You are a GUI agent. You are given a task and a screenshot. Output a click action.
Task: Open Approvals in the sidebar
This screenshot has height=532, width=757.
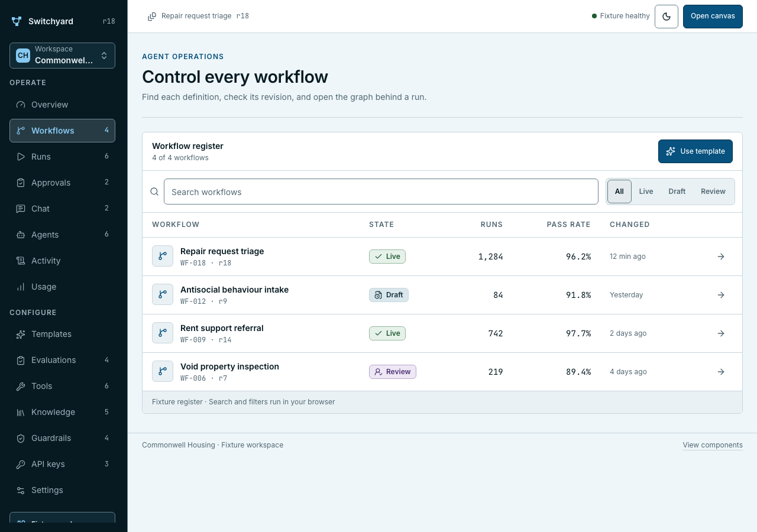tap(62, 183)
